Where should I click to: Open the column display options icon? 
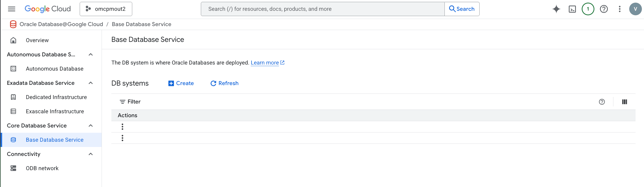click(624, 102)
